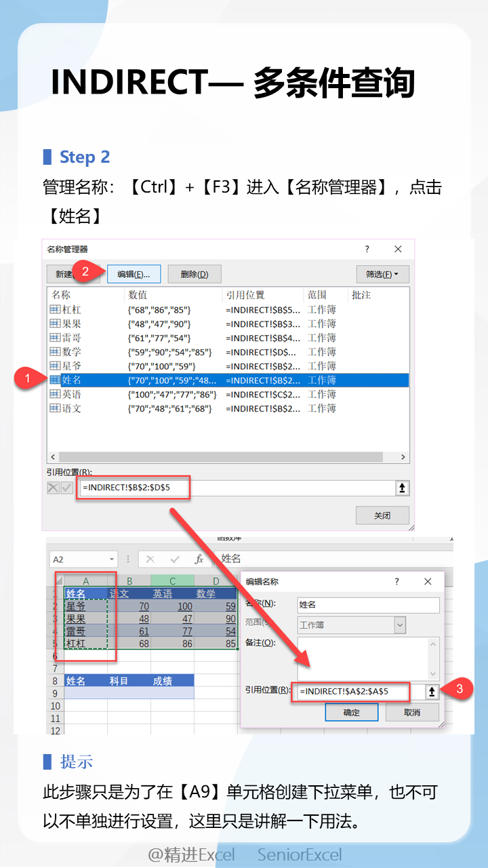This screenshot has width=488, height=868.
Task: Select row 10 header
Action: click(56, 706)
